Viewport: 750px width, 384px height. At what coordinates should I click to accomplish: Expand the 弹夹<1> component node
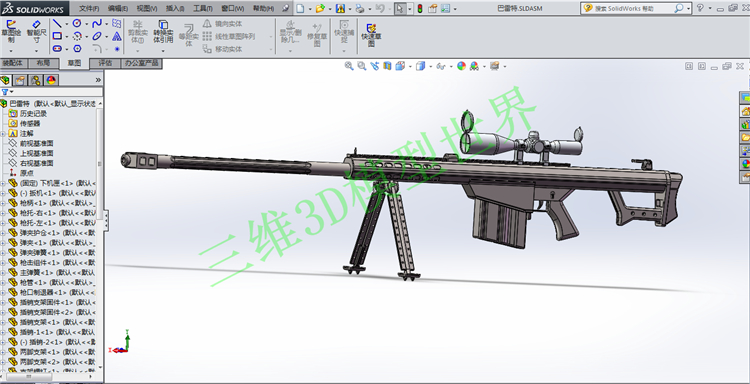[x=3, y=242]
